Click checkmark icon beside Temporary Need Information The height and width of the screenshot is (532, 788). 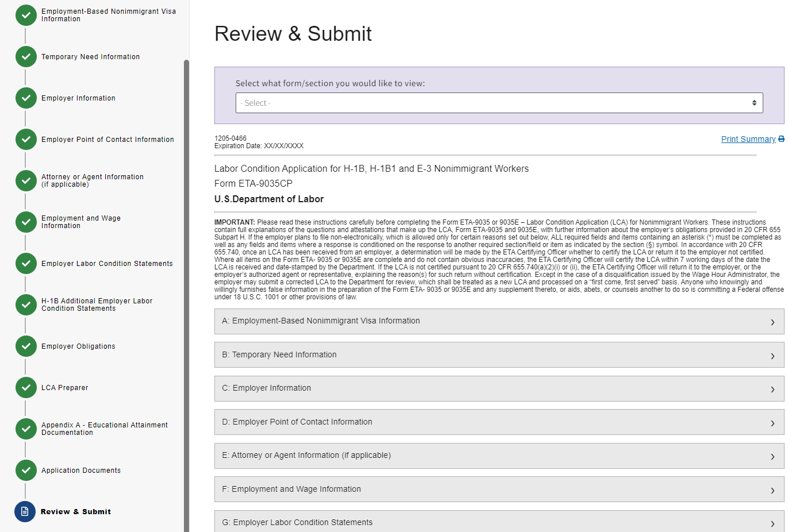(x=26, y=57)
